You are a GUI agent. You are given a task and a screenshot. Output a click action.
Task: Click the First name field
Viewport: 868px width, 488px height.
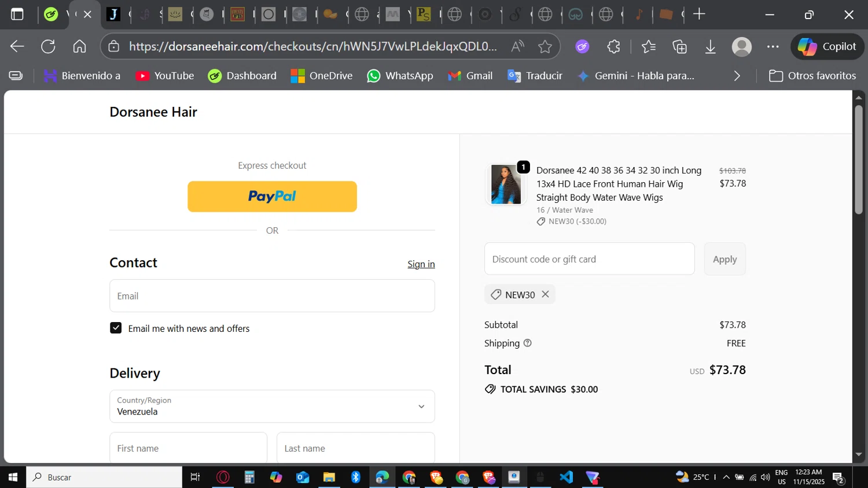point(189,448)
